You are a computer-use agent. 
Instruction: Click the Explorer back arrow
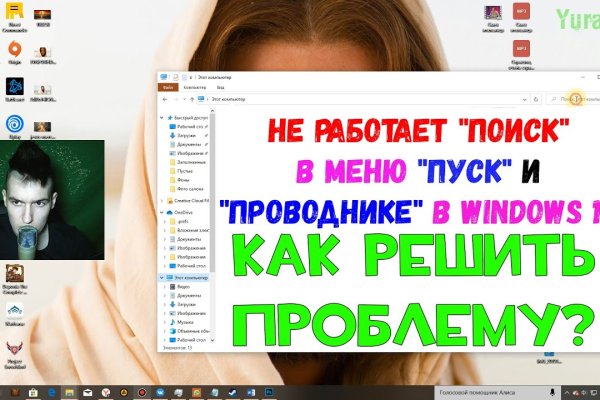pyautogui.click(x=164, y=99)
